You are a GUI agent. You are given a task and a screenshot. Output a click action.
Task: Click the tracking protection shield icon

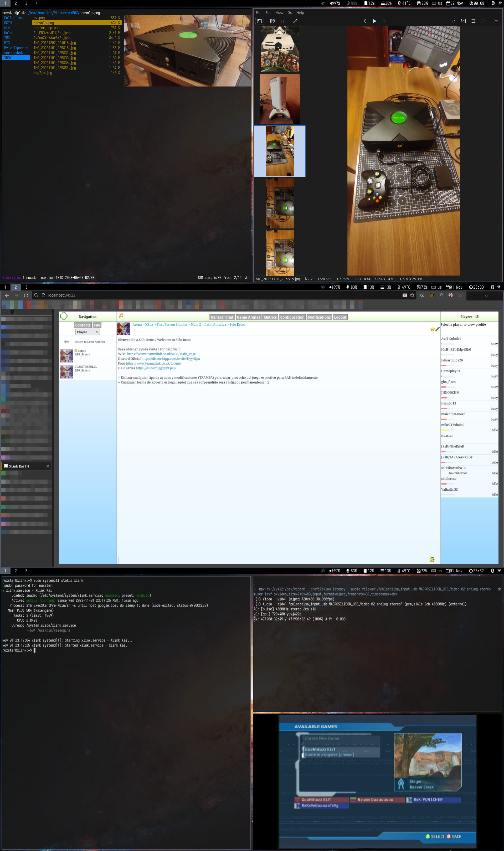[x=36, y=295]
